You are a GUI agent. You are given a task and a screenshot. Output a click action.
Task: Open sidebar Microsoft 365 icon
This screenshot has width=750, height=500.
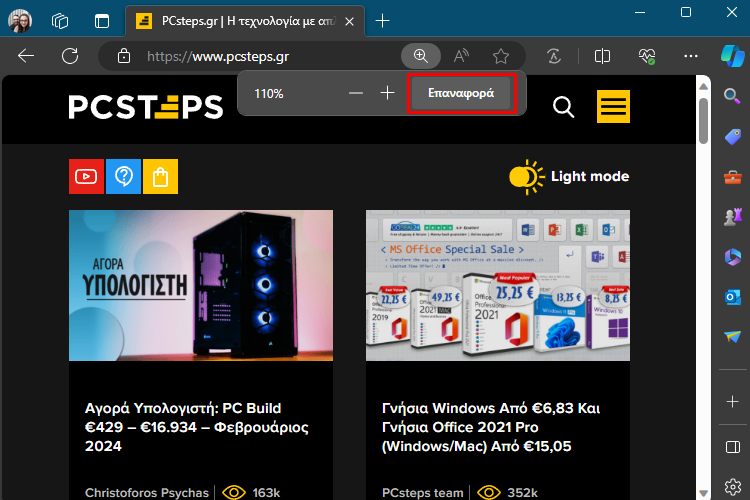tap(732, 257)
